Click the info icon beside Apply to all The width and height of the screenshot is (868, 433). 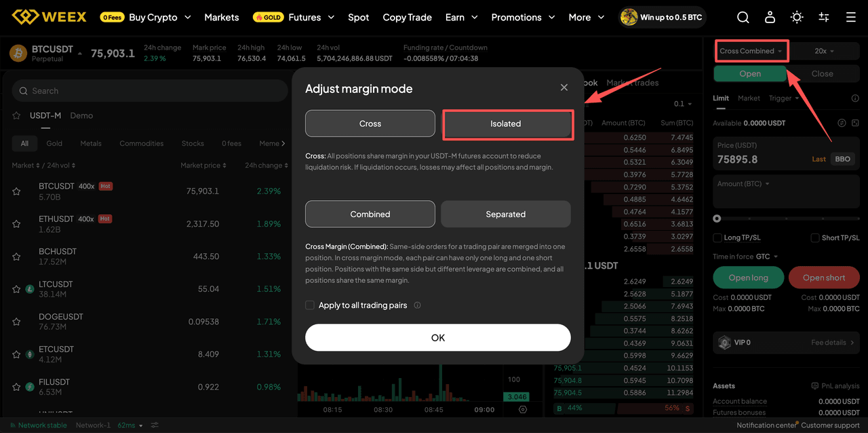[417, 305]
